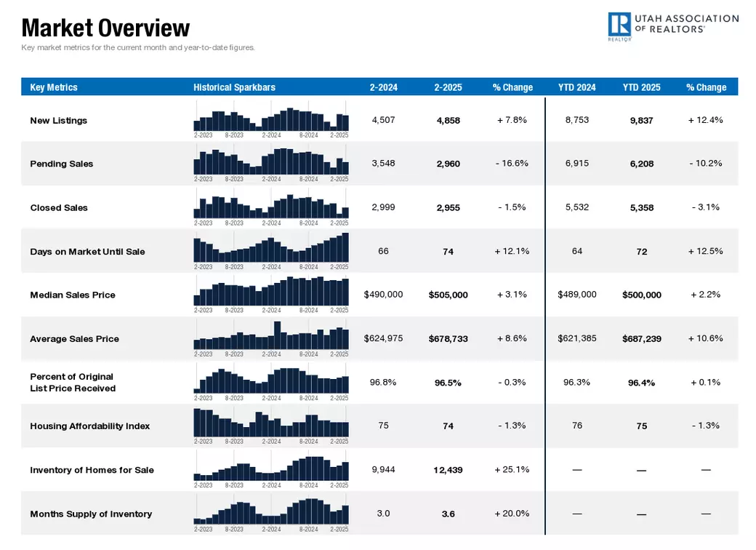Open the Inventory of Homes sparkbar chart
The width and height of the screenshot is (756, 550).
point(271,468)
